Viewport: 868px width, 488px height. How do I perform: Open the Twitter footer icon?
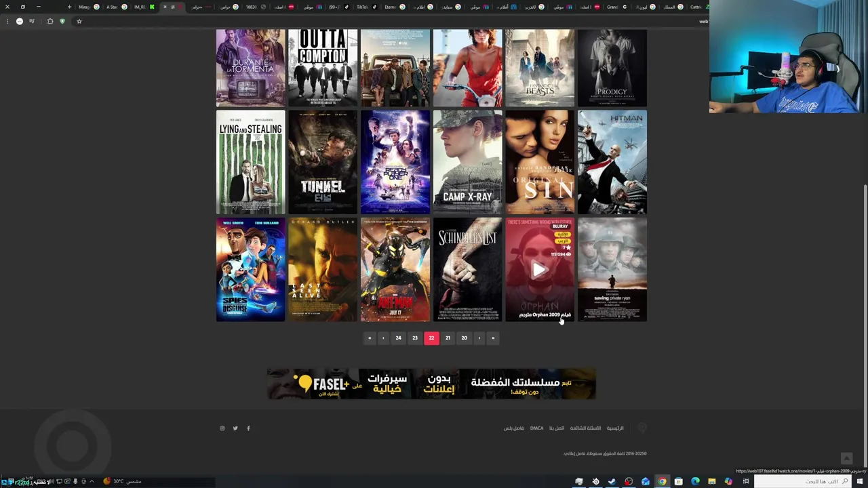235,428
